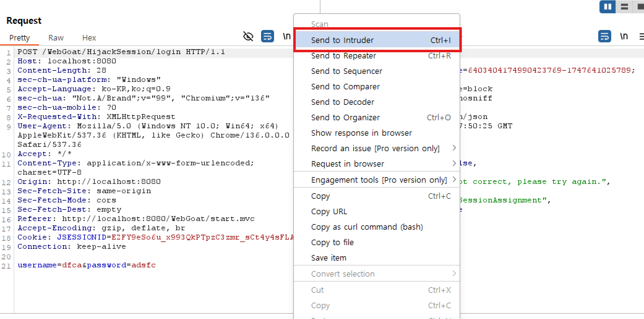Switch to the Raw request tab
Screen dimensions: 644x319
pyautogui.click(x=56, y=38)
